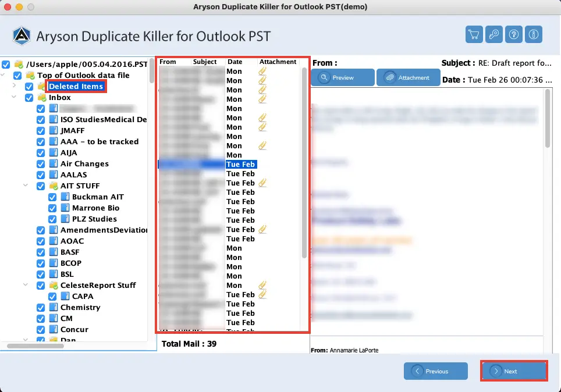Click the BASF folder icon
This screenshot has width=561, height=392.
[54, 252]
